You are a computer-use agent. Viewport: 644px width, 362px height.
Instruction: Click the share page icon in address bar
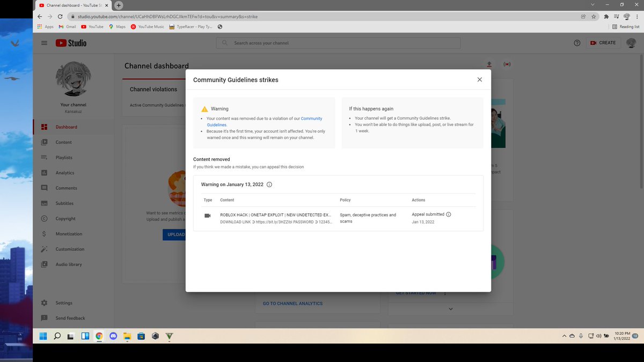point(583,17)
